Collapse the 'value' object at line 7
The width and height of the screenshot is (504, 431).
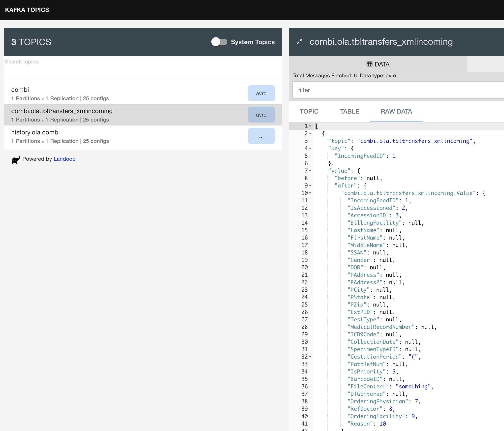[x=310, y=171]
